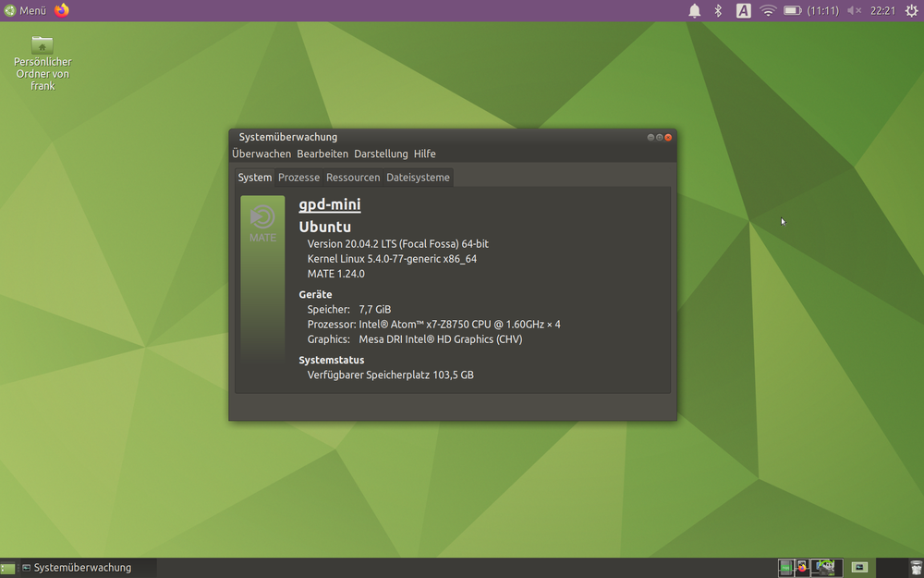Screen dimensions: 924x578
Task: Switch to the Dateisysteme tab
Action: pyautogui.click(x=418, y=178)
